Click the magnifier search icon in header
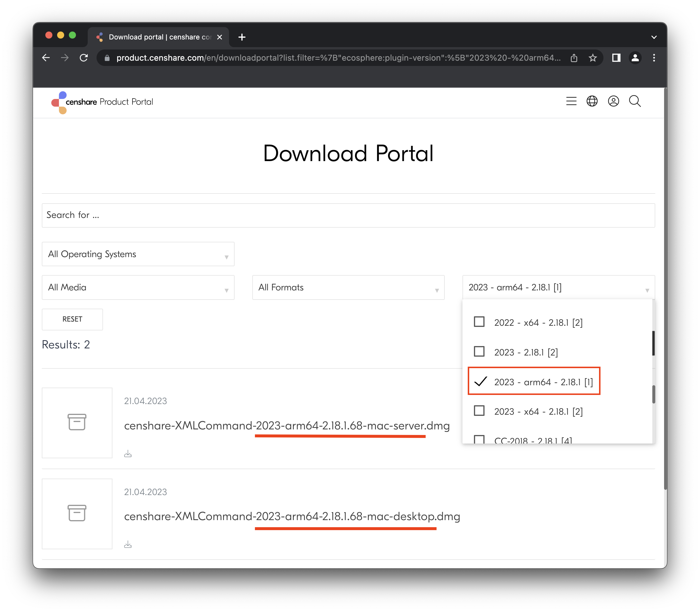Screen dimensions: 700x612 point(634,101)
